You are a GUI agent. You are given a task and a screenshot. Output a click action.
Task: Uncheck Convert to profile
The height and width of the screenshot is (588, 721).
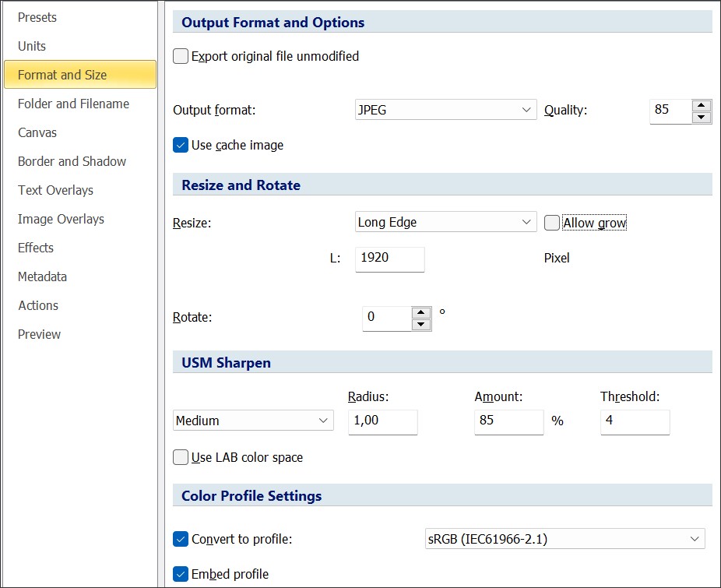181,539
